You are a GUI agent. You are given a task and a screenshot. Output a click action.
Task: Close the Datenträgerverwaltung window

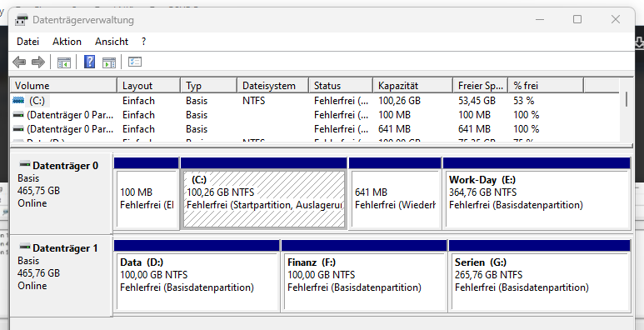(615, 19)
